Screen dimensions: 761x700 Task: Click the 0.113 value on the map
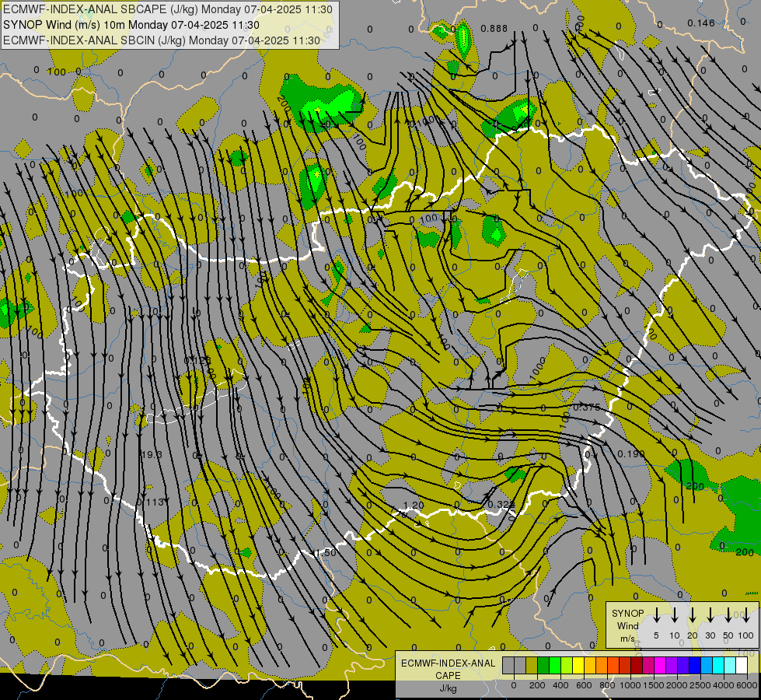coord(151,502)
